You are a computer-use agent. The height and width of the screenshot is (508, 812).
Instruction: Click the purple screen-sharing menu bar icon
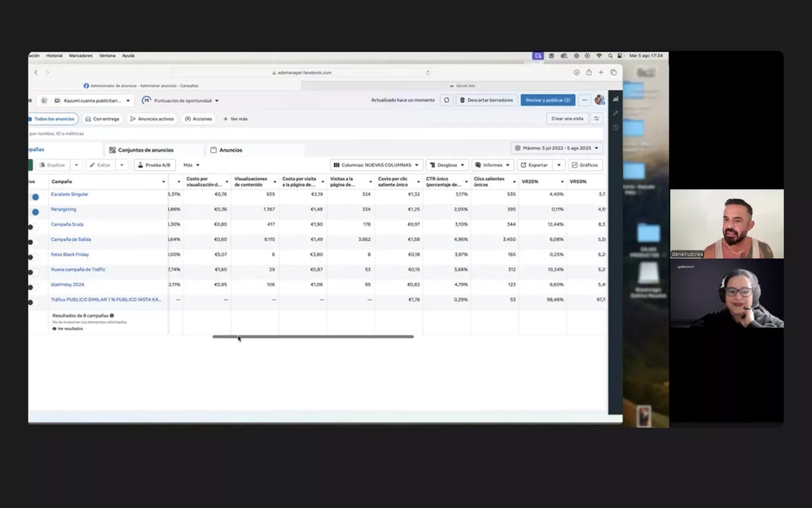538,56
